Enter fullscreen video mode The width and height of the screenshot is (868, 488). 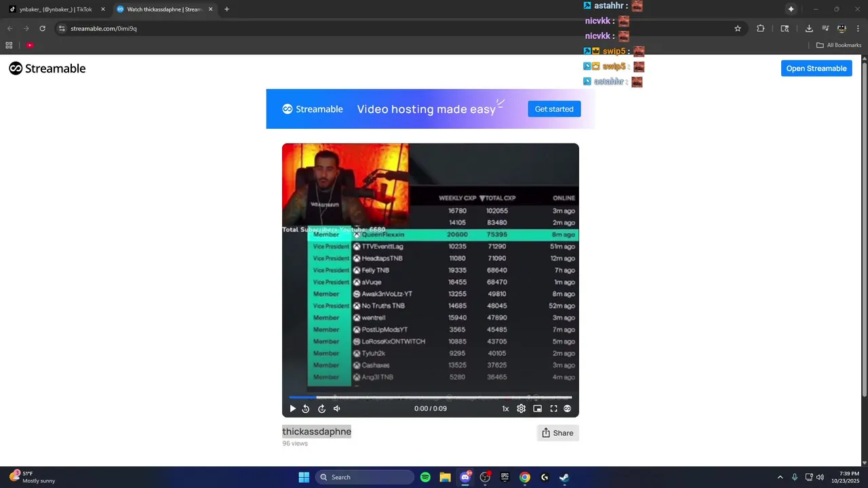(x=553, y=409)
